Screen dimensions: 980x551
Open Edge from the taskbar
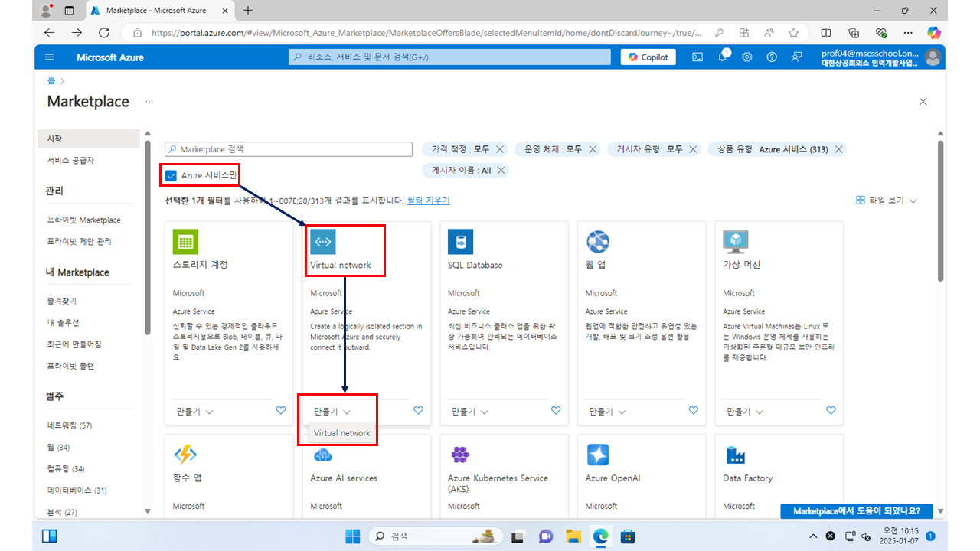click(600, 536)
